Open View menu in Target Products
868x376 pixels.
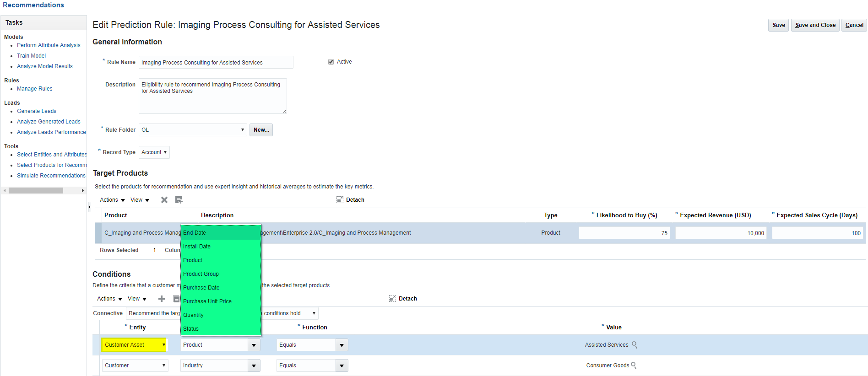[140, 200]
